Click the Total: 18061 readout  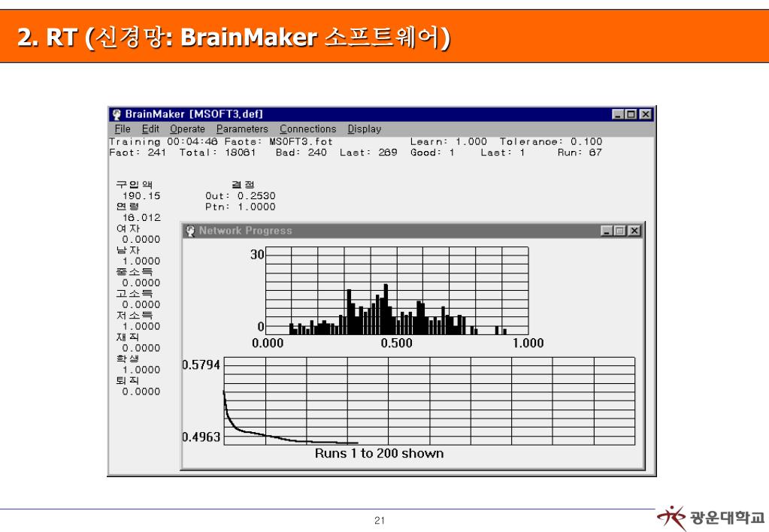(x=217, y=153)
